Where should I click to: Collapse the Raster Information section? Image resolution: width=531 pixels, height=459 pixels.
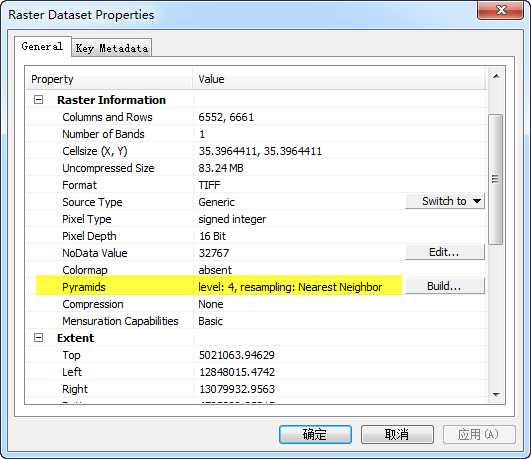39,100
